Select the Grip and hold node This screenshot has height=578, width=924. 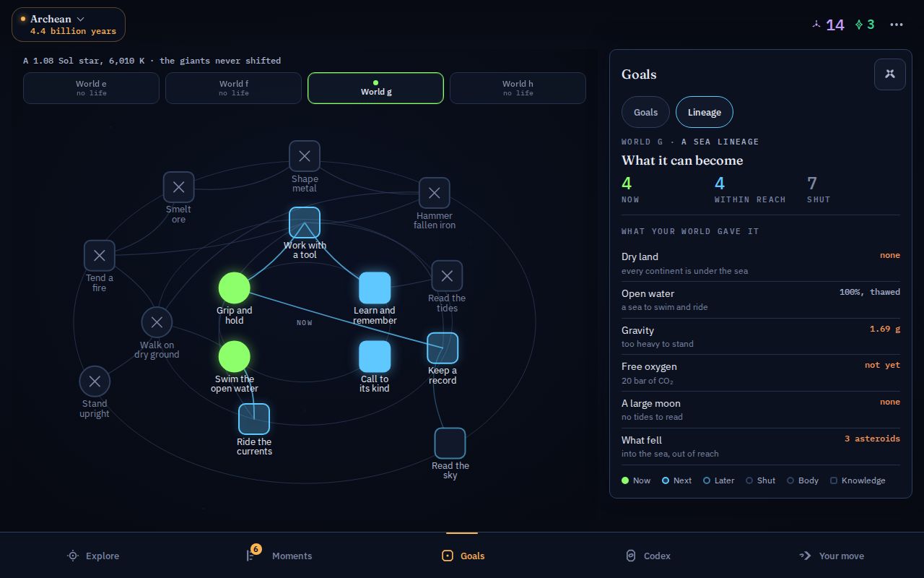pos(235,288)
